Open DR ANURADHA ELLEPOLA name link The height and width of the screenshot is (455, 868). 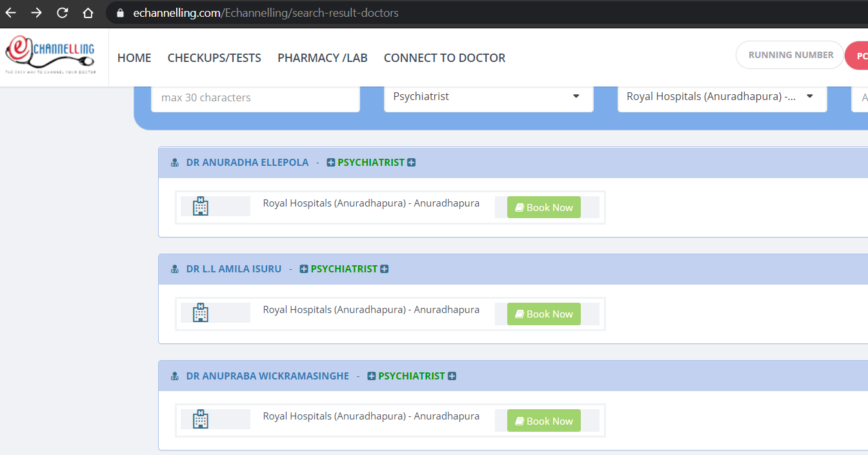[248, 163]
